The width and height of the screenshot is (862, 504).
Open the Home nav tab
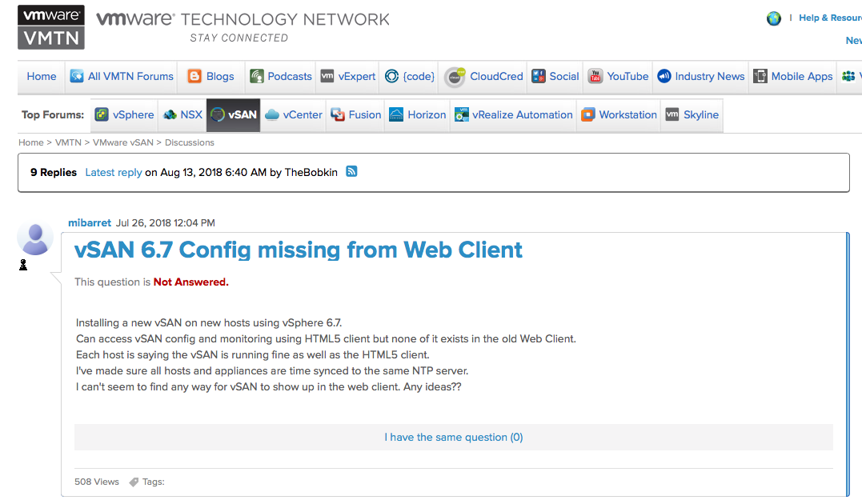point(42,76)
